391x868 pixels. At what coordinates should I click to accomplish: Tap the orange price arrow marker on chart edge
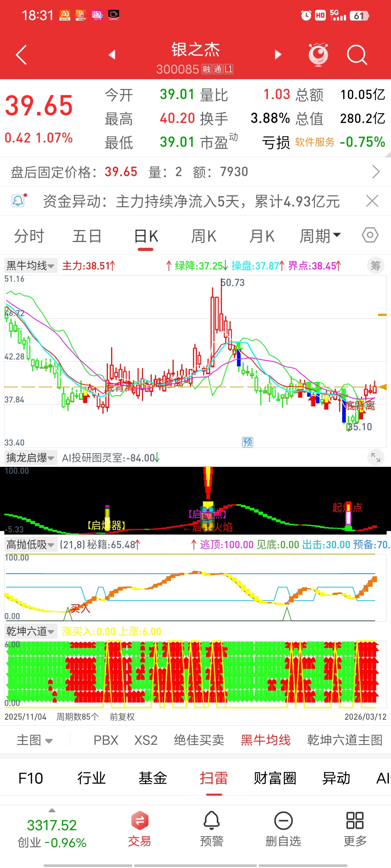coord(382,387)
